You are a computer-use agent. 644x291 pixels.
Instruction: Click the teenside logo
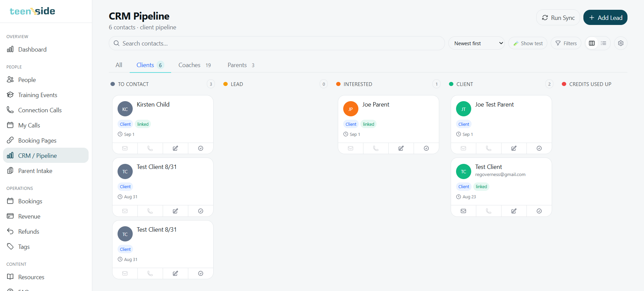click(x=32, y=11)
